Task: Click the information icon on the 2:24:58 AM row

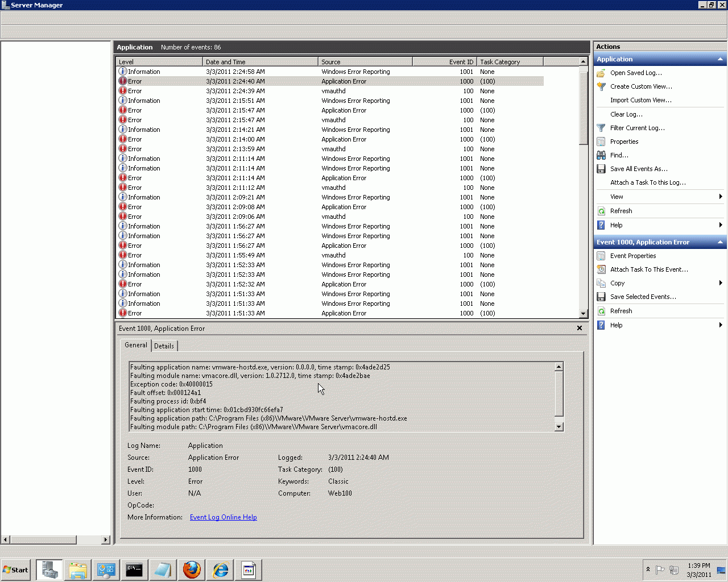Action: click(122, 72)
